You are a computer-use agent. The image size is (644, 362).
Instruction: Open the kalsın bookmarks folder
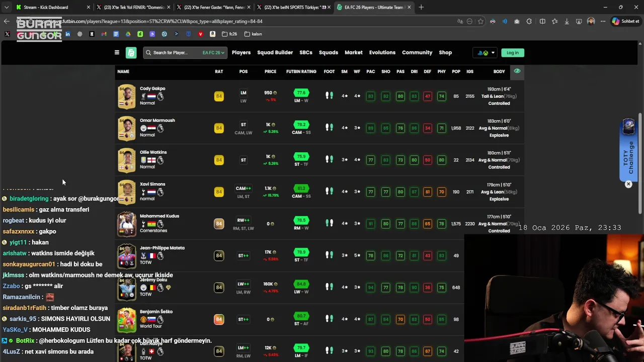coord(253,34)
